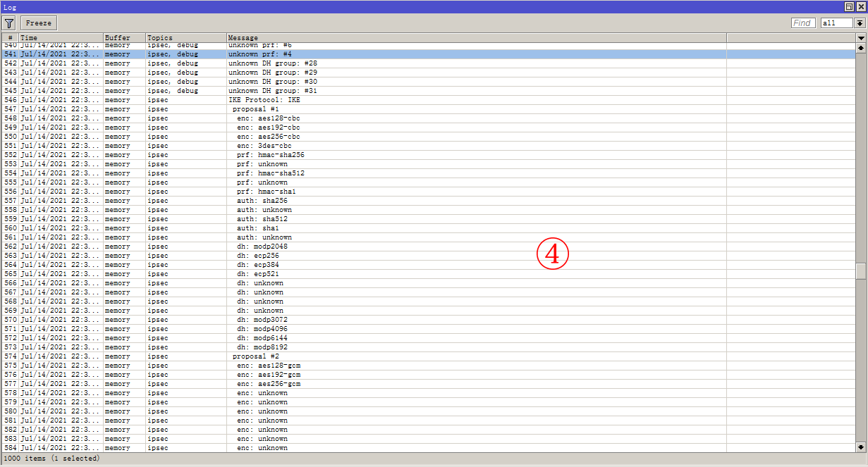Click the dropdown arrow next to the all field

(x=859, y=23)
